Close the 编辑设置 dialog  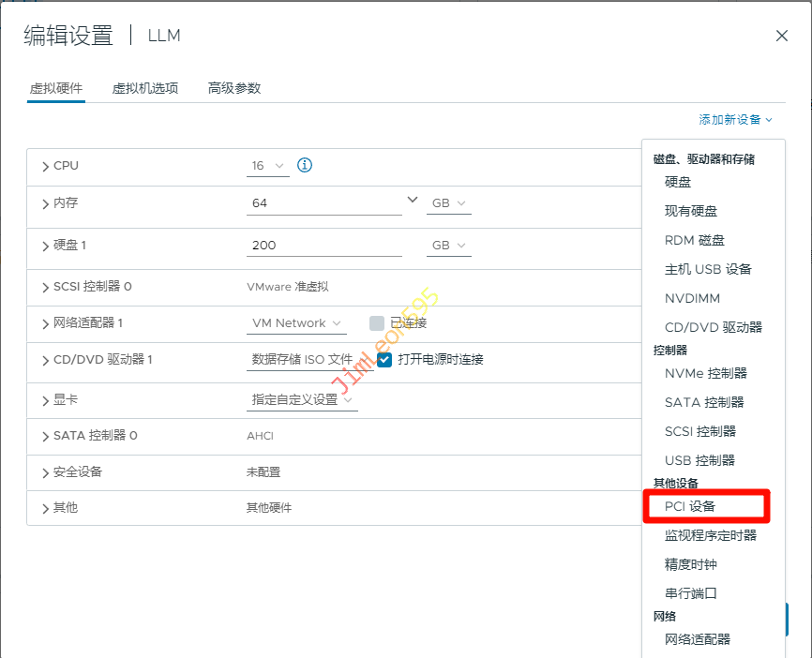point(781,36)
